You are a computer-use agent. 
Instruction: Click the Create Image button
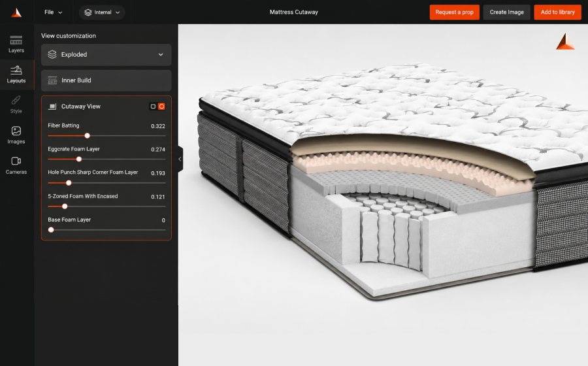coord(506,12)
